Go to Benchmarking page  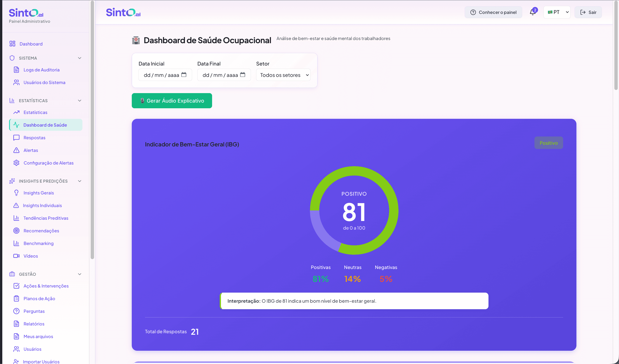[x=38, y=243]
